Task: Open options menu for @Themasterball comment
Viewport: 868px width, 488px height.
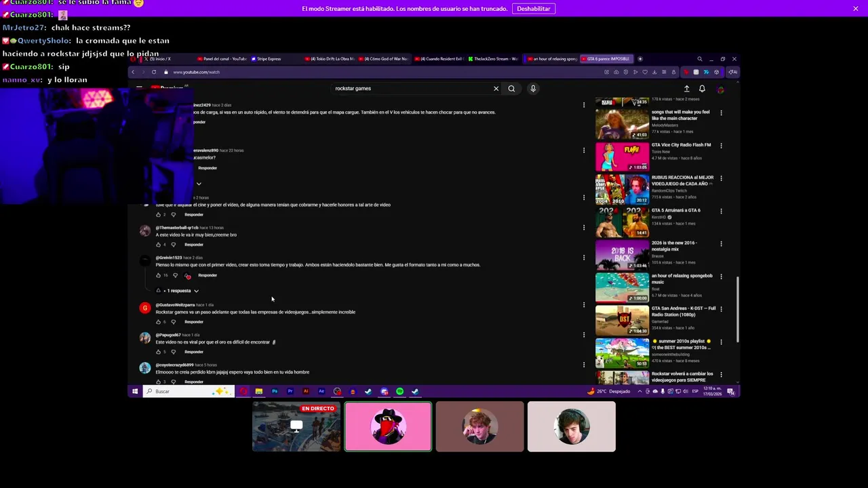Action: (584, 228)
